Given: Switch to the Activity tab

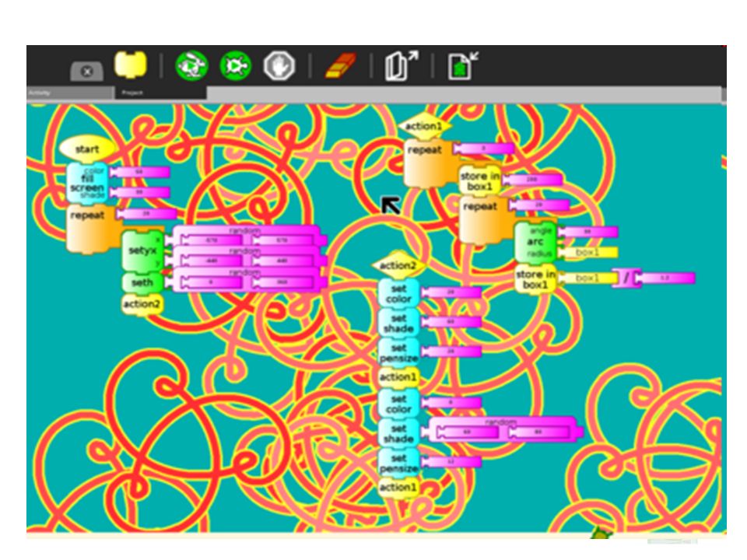Looking at the screenshot, I should (x=71, y=93).
